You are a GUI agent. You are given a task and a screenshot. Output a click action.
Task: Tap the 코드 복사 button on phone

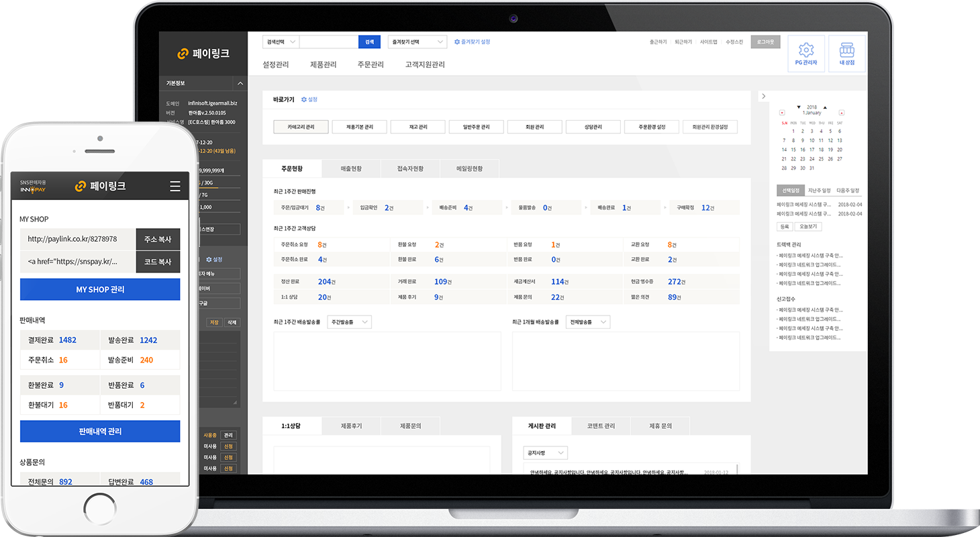click(158, 261)
